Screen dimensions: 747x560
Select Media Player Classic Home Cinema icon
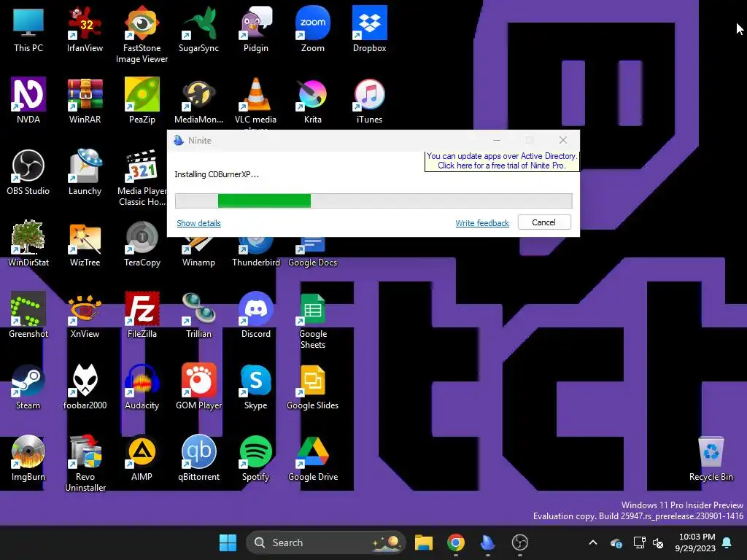142,178
